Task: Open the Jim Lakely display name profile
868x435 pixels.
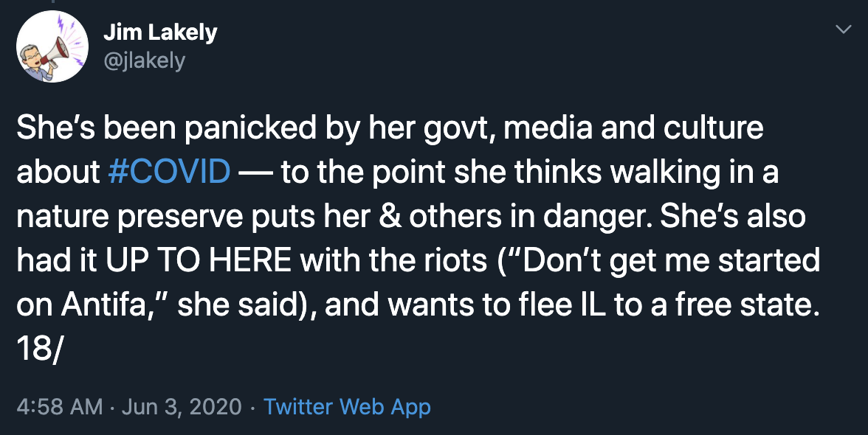Action: tap(160, 32)
